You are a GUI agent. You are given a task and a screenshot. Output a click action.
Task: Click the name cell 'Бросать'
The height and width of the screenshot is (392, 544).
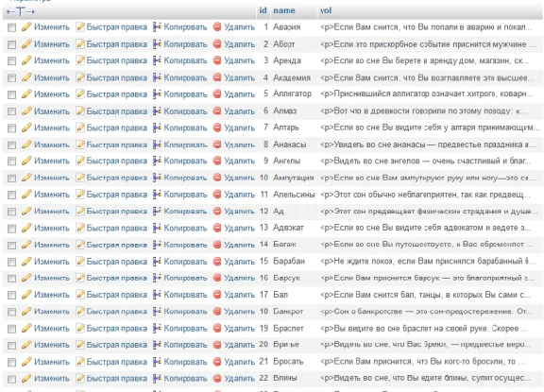point(288,362)
